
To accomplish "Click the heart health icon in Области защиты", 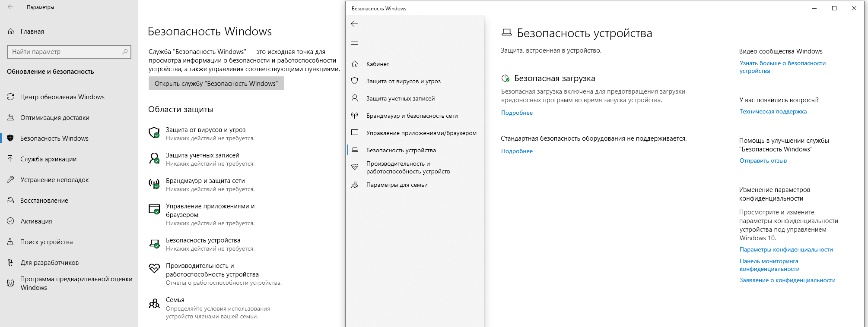I will click(x=154, y=269).
